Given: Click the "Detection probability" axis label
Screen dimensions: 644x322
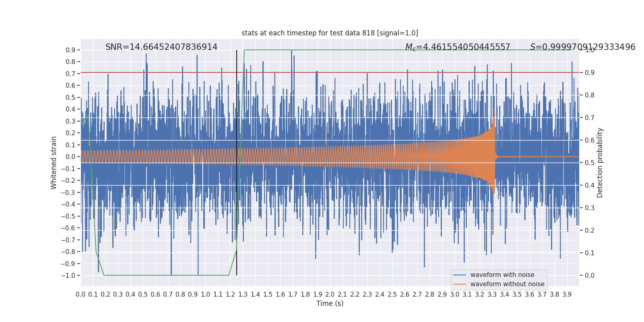Looking at the screenshot, I should (x=600, y=163).
